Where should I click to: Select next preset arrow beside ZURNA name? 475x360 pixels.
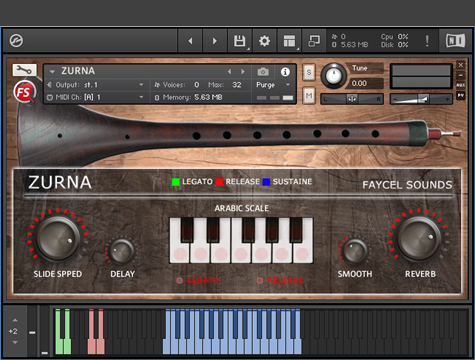click(x=243, y=71)
